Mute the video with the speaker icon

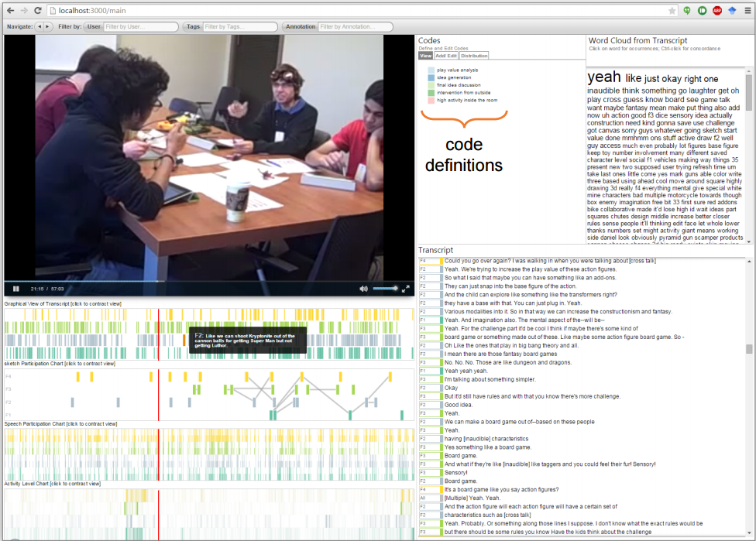[x=363, y=289]
